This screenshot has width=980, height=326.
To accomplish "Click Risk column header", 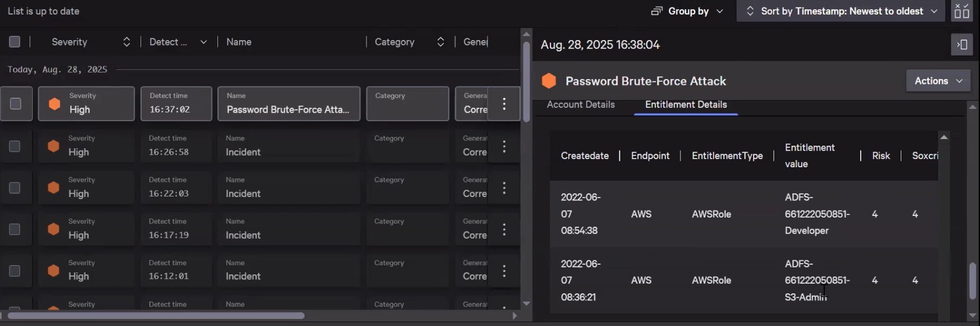I will (881, 156).
